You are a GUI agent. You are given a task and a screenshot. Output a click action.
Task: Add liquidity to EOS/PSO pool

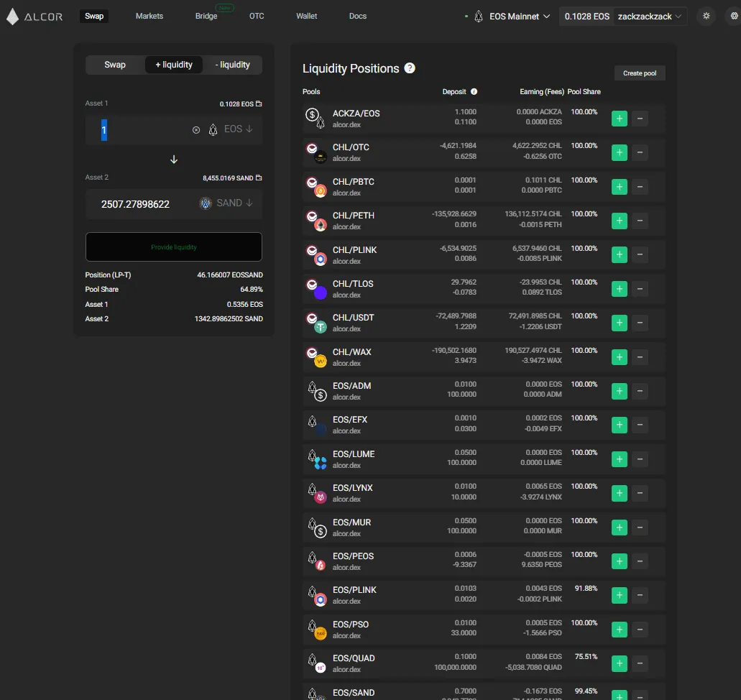(619, 630)
